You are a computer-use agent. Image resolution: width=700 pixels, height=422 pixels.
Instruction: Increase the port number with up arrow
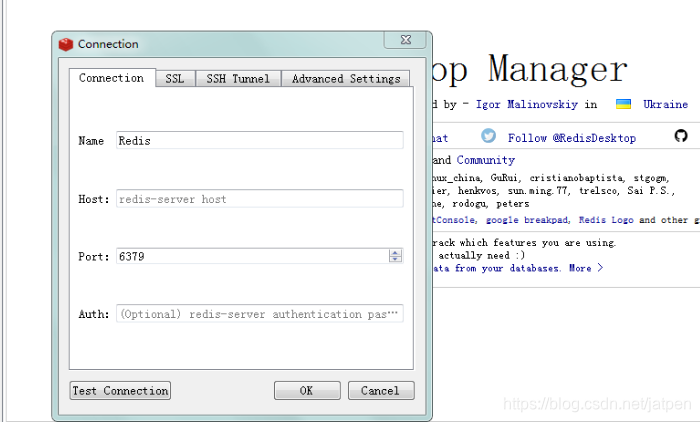pyautogui.click(x=395, y=252)
